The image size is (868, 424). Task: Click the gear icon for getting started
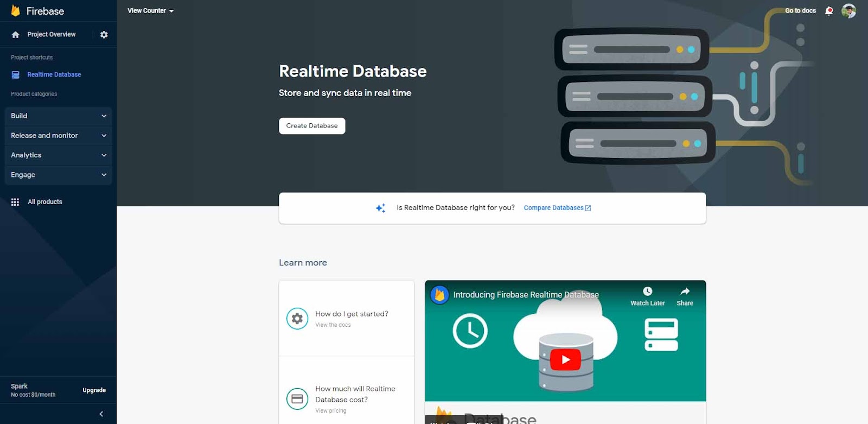(x=297, y=319)
